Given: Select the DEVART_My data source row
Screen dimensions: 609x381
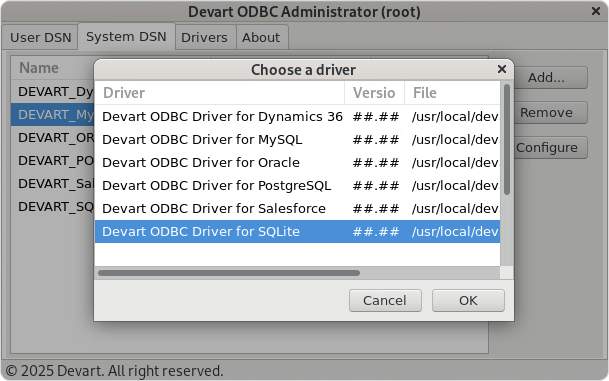Looking at the screenshot, I should (x=53, y=115).
